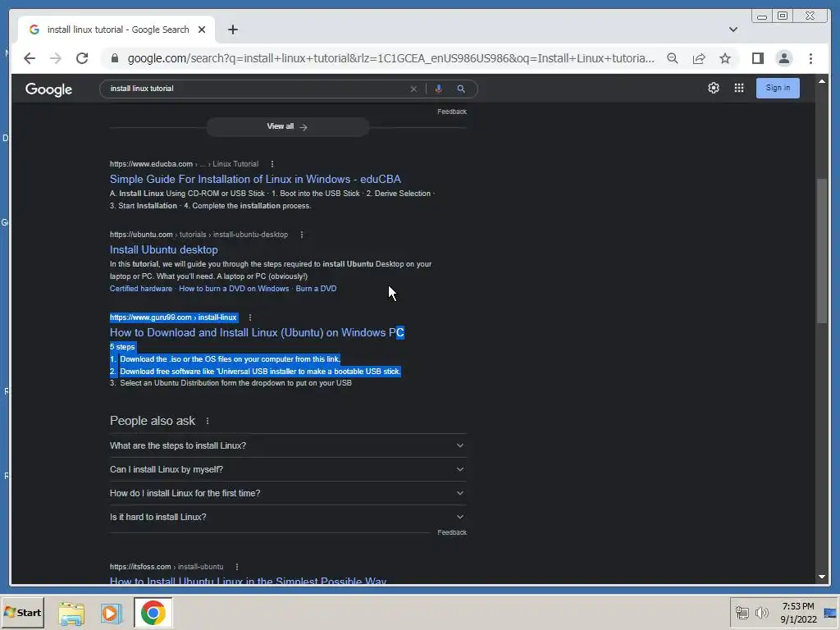840x630 pixels.
Task: Open the Google apps grid
Action: (x=739, y=88)
